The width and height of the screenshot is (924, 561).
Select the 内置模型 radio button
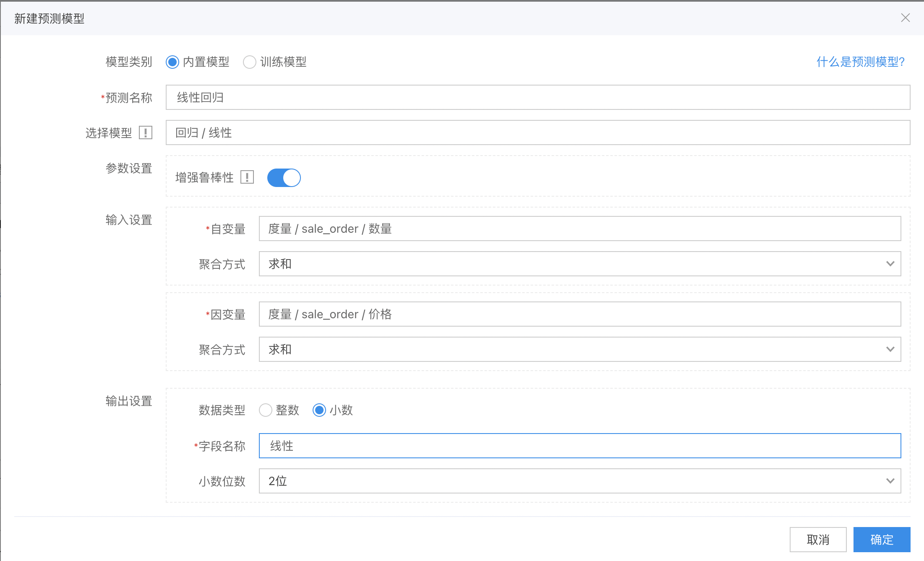click(172, 62)
